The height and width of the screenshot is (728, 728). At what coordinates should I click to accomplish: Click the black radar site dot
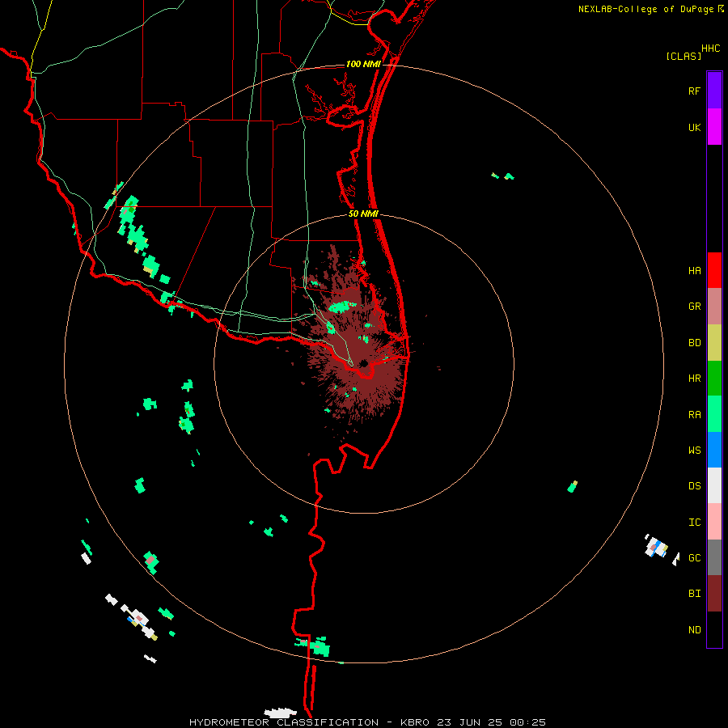(364, 363)
